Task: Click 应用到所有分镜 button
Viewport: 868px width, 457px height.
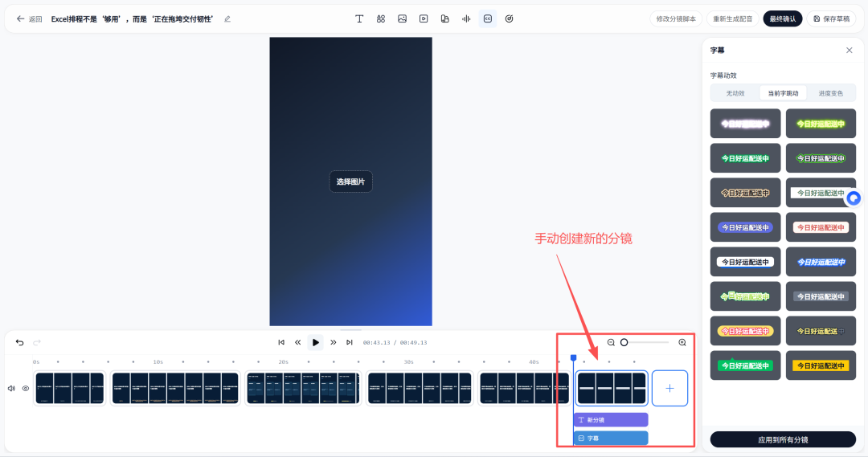Action: [x=783, y=440]
